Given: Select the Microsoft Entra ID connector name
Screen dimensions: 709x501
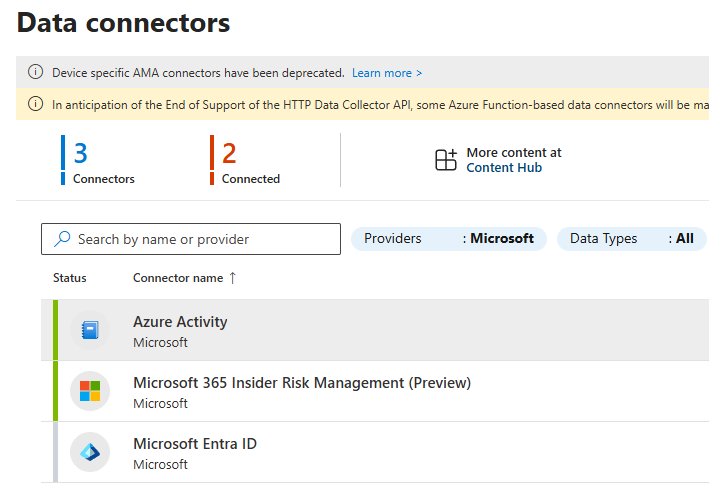Looking at the screenshot, I should [195, 444].
